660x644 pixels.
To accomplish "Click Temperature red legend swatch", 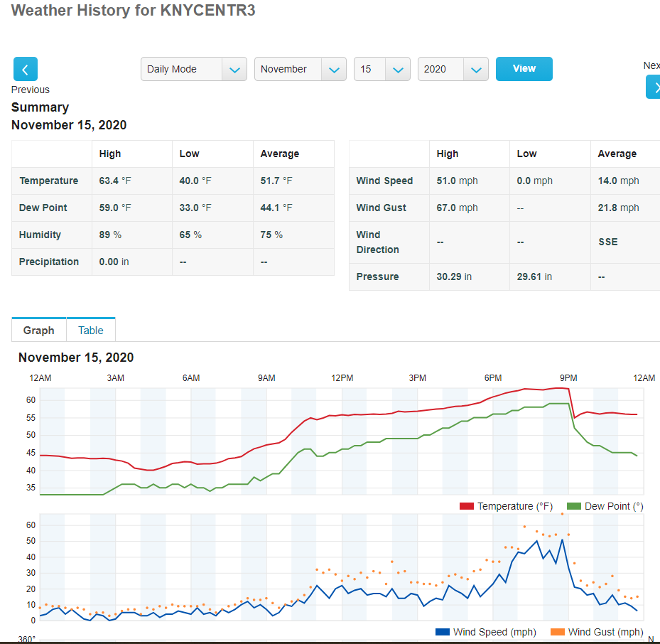I will pyautogui.click(x=466, y=506).
